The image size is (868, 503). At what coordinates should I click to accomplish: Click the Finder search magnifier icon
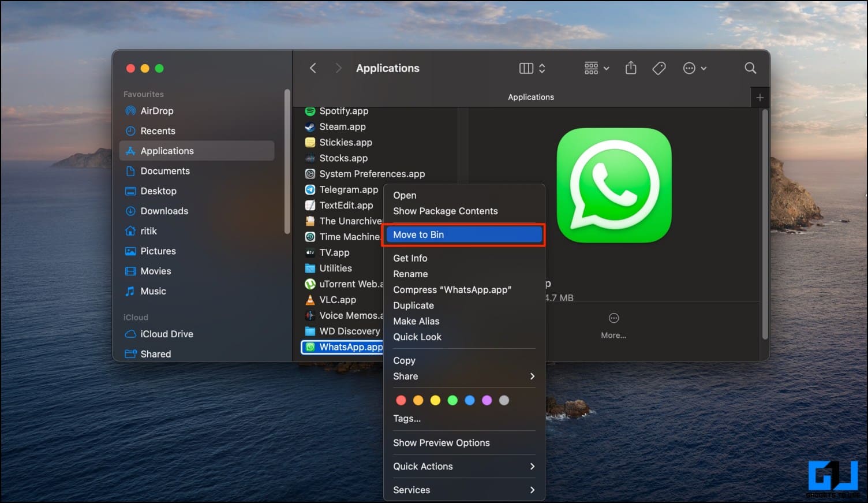750,68
